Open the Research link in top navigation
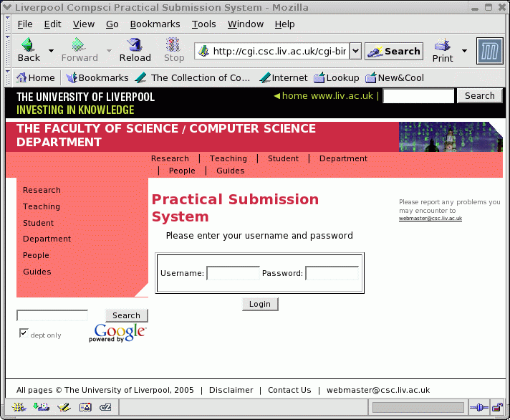 coord(170,158)
